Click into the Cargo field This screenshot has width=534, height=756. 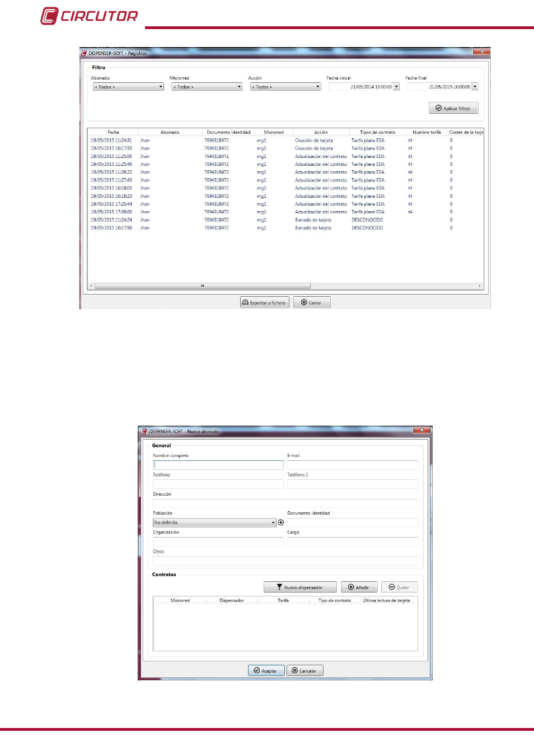353,542
